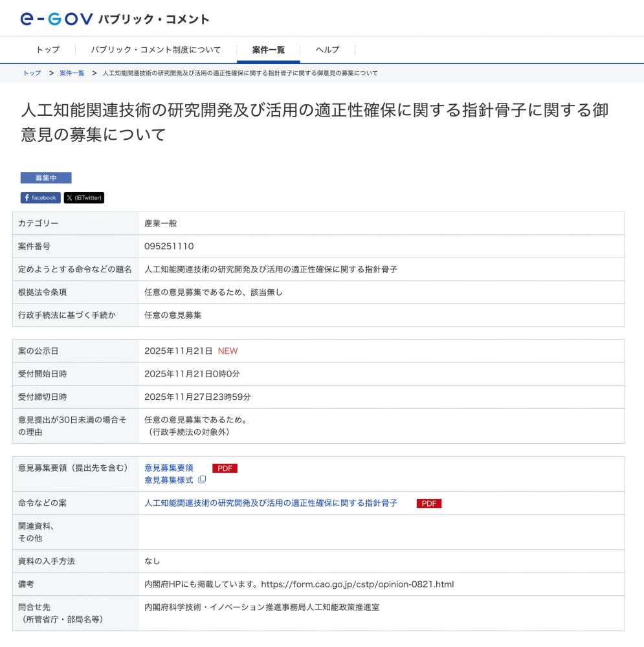Image resolution: width=644 pixels, height=647 pixels.
Task: Click the current page breadcrumb title
Action: [239, 73]
